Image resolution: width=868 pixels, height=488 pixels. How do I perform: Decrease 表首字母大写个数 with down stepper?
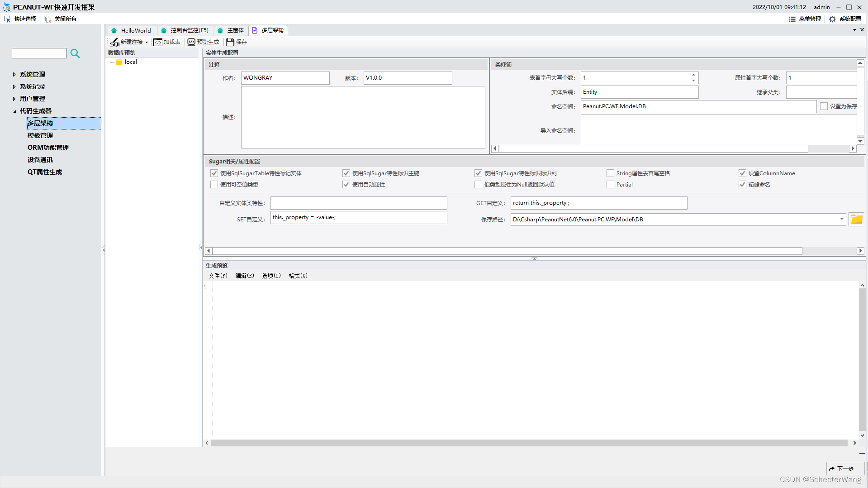tap(693, 81)
